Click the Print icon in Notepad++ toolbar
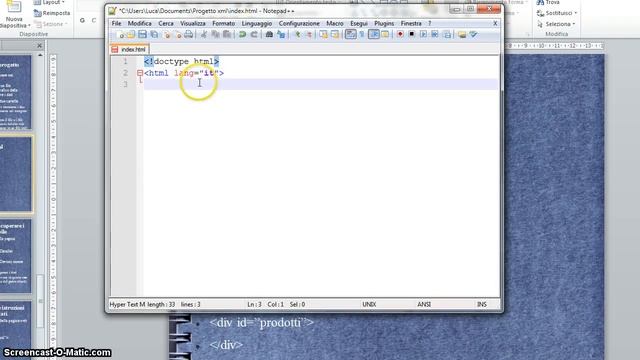 (x=188, y=35)
